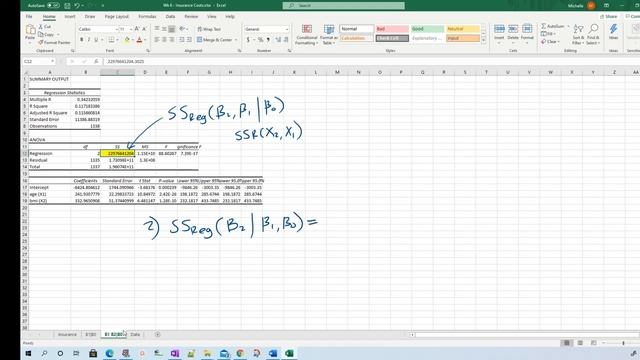Image resolution: width=640 pixels, height=360 pixels.
Task: Click the Merge & Center button
Action: click(214, 40)
